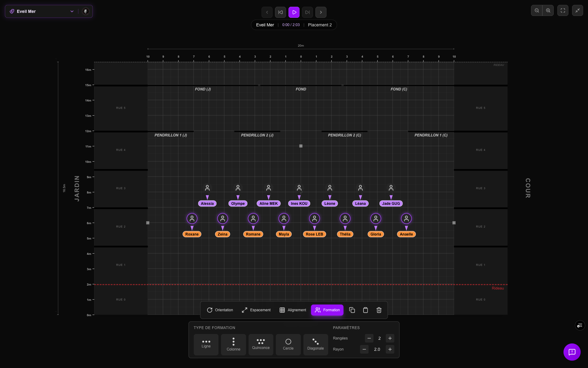The height and width of the screenshot is (368, 588).
Task: Skip to start of track
Action: pos(280,12)
